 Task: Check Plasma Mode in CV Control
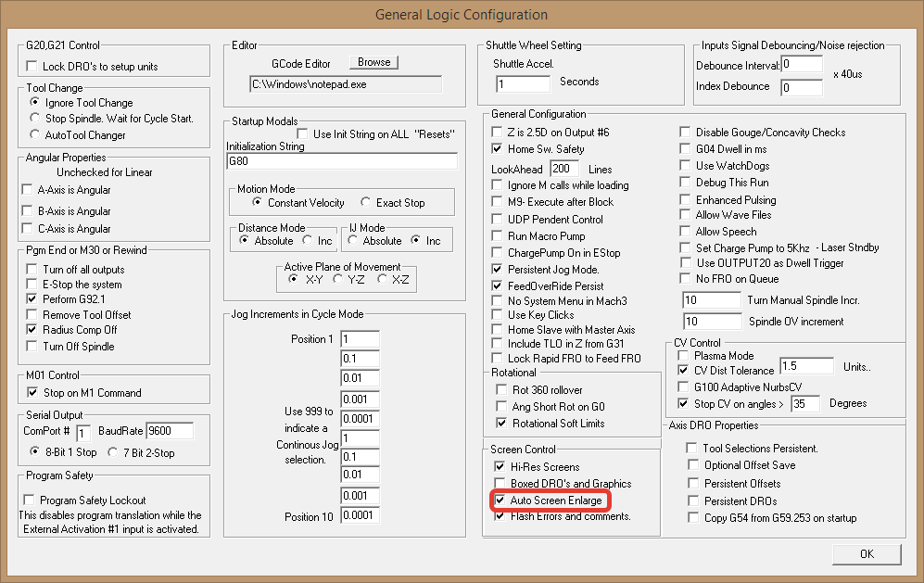(x=684, y=356)
